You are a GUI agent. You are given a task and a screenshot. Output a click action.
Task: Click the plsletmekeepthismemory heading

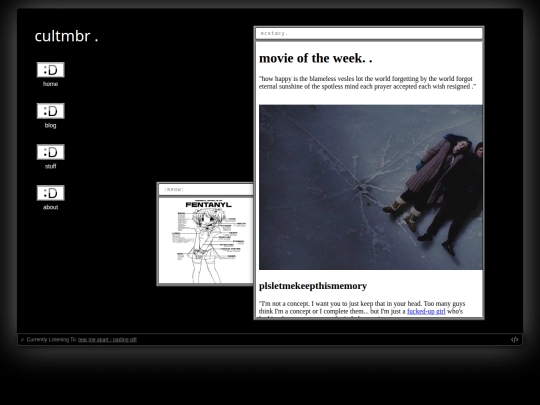(x=313, y=286)
